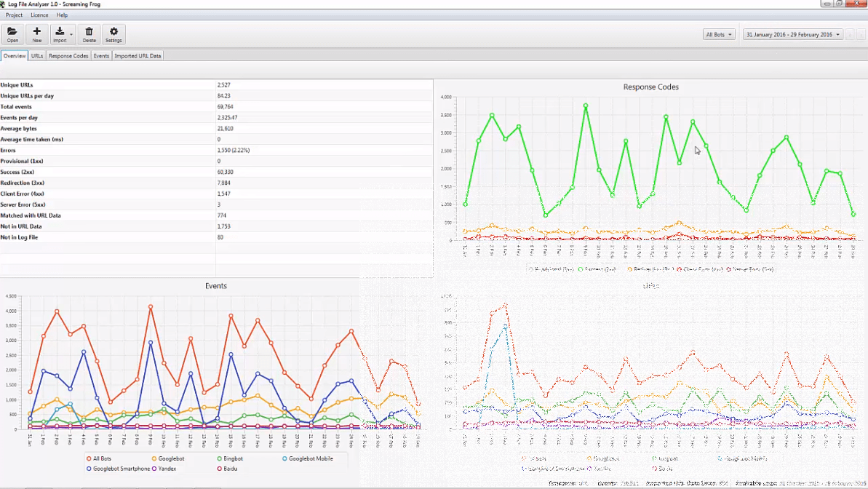Click the Screaming Frog app icon in title bar
The width and height of the screenshot is (868, 489).
[3, 4]
